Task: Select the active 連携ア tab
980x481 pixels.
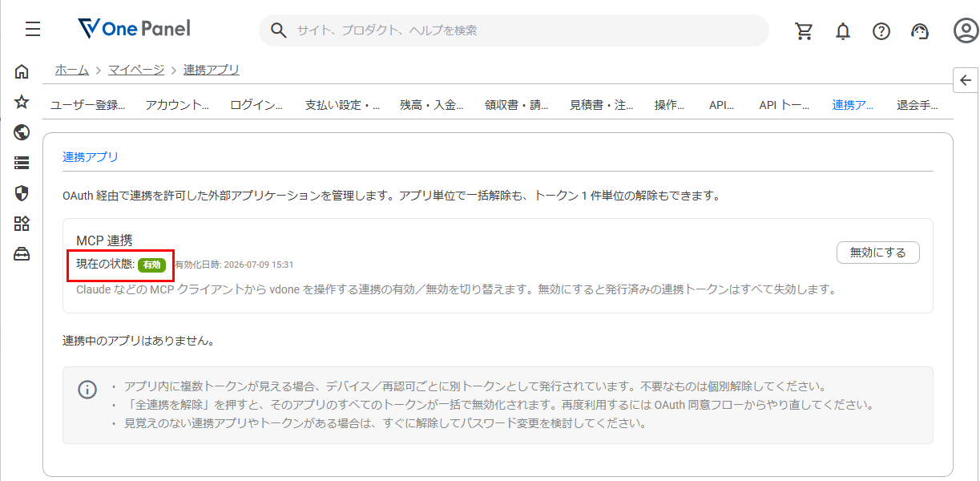Action: click(x=853, y=105)
